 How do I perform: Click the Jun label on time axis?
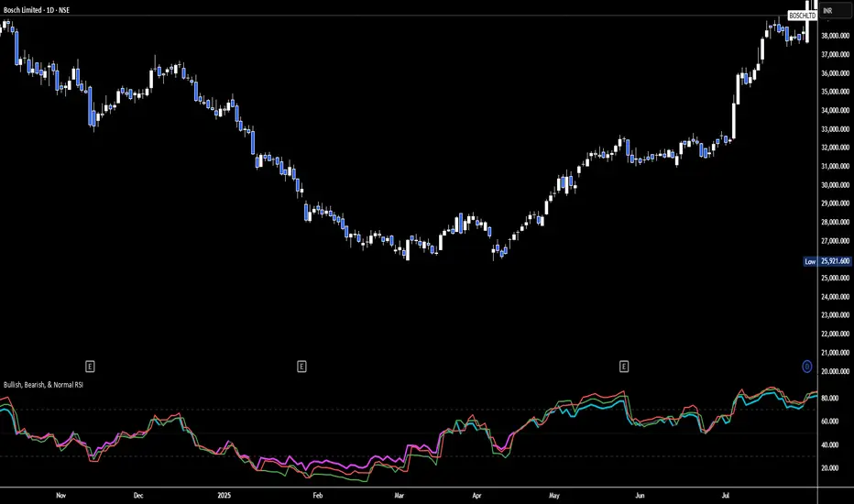click(x=640, y=495)
